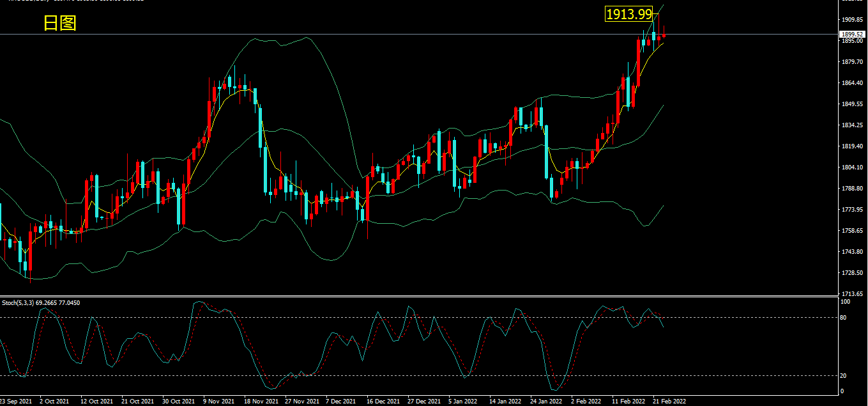Click the 1758.65 price axis label
The width and height of the screenshot is (868, 406).
852,231
